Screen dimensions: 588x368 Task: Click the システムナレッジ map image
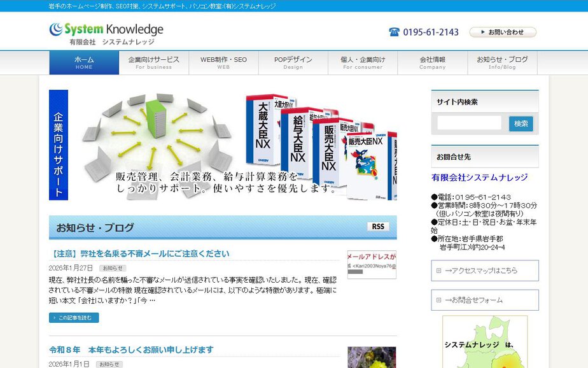485,342
